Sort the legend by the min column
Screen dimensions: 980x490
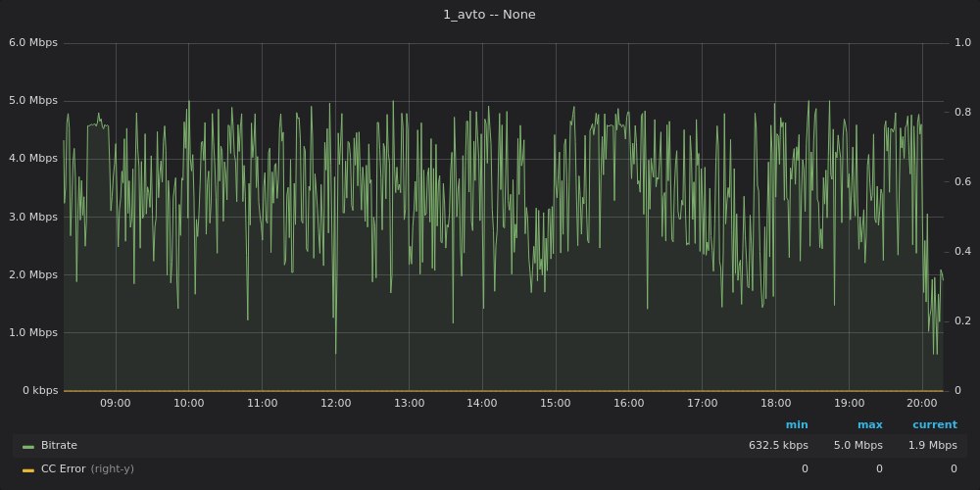(797, 425)
